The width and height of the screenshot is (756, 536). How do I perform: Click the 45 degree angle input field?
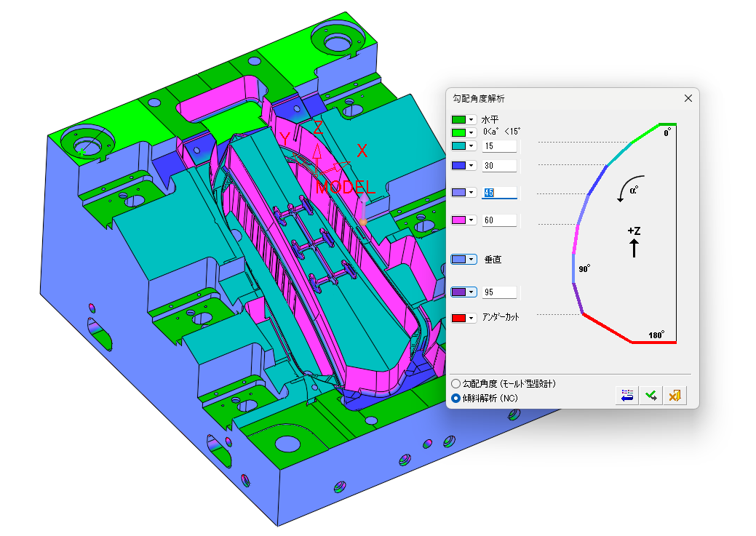click(499, 192)
